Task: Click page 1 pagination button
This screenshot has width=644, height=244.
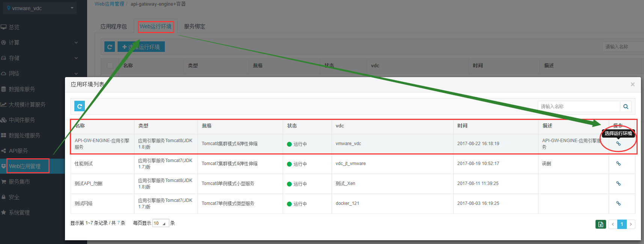Action: click(622, 224)
